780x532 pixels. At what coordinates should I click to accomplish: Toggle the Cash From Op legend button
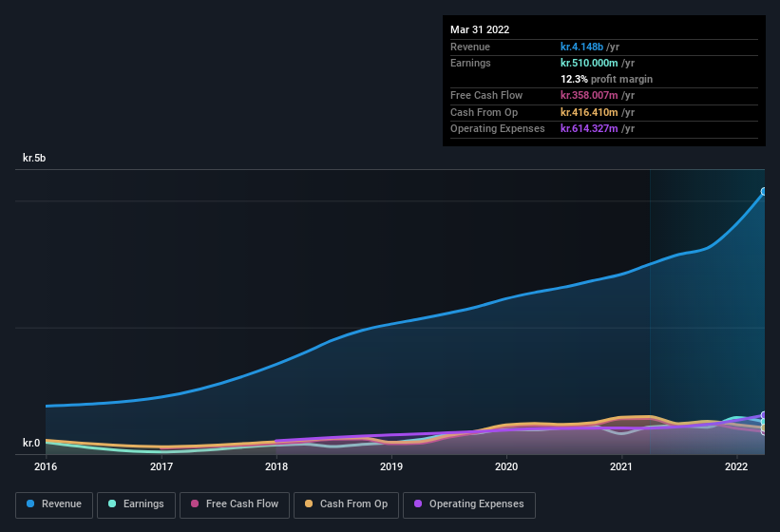click(x=346, y=504)
